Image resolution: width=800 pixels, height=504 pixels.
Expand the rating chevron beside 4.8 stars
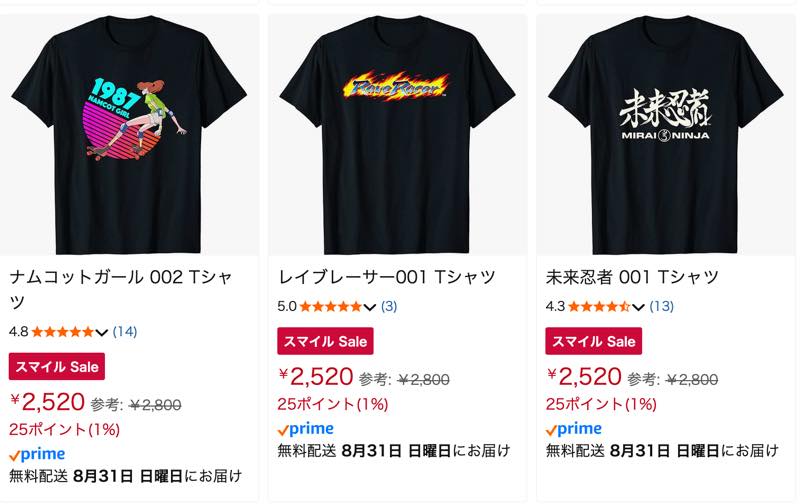coord(102,333)
